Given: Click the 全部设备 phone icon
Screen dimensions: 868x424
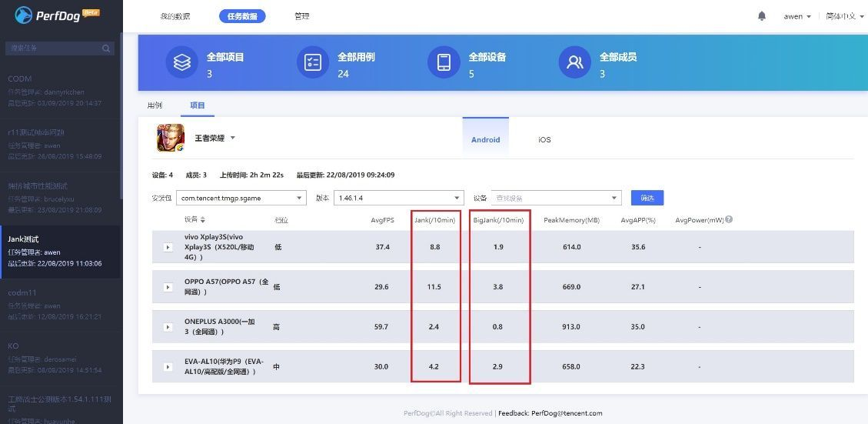Looking at the screenshot, I should click(x=444, y=63).
